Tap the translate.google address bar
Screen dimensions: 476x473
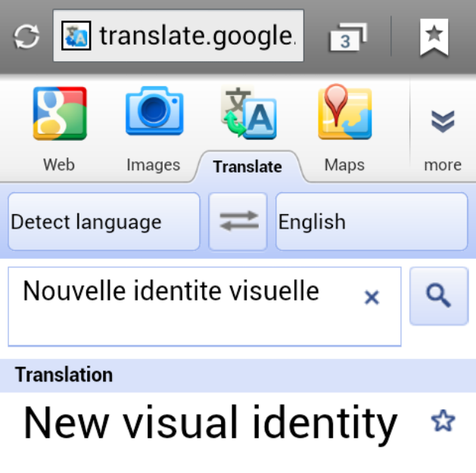point(178,36)
